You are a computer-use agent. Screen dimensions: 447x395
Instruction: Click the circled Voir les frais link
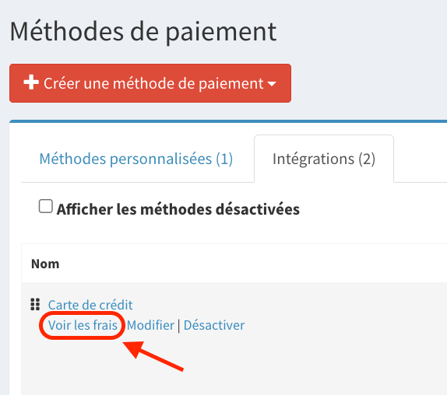83,325
